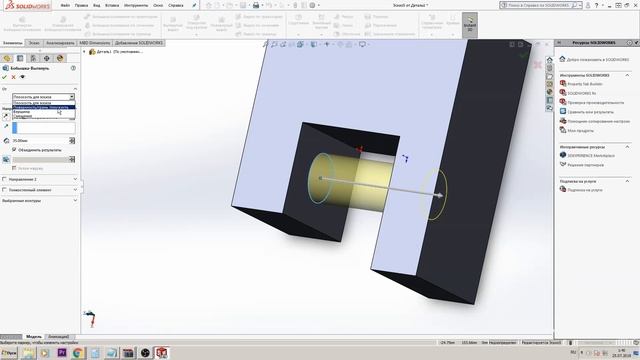The width and height of the screenshot is (640, 360).
Task: Open Design Library tab in task pane
Action: 549,68
